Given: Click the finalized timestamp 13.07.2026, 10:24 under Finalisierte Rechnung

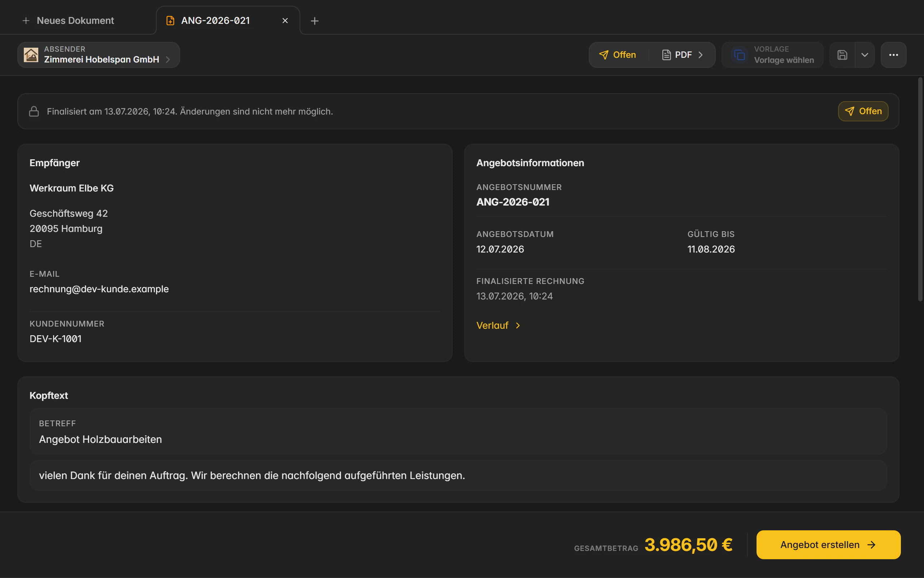Looking at the screenshot, I should click(x=514, y=296).
